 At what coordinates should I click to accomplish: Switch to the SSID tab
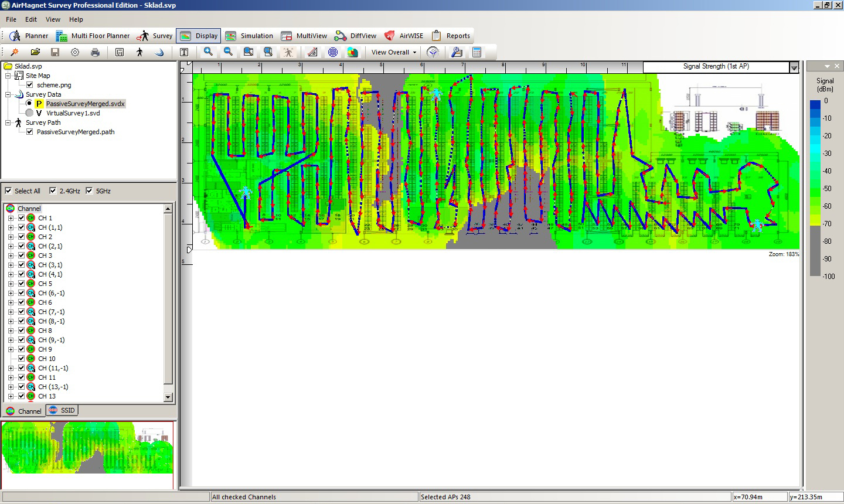point(62,410)
